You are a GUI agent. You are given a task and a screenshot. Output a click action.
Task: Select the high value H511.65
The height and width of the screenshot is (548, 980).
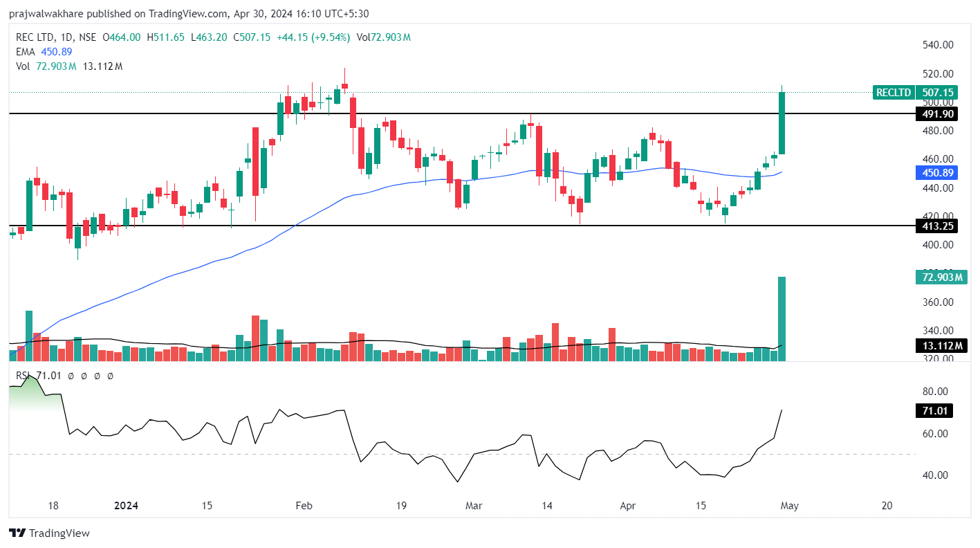point(166,37)
